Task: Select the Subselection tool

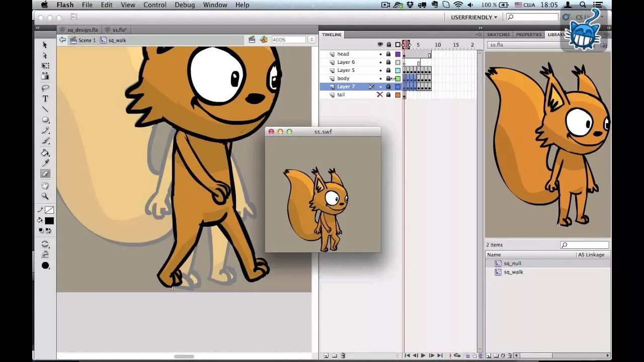Action: (x=45, y=55)
